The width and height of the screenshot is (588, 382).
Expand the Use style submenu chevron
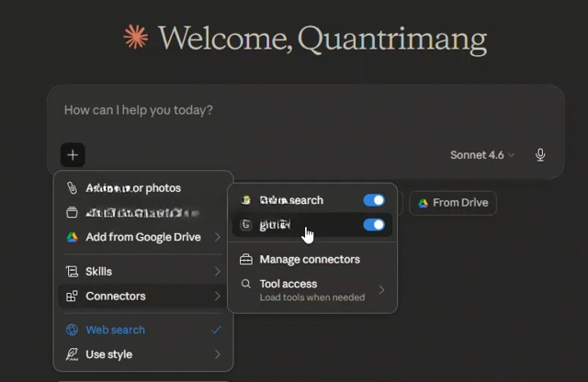pos(218,354)
